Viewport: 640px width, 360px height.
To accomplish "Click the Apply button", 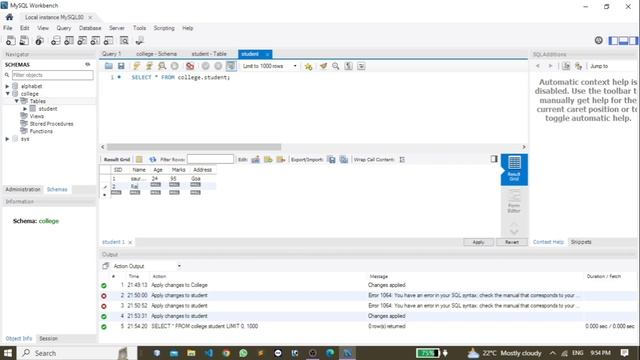I will pyautogui.click(x=478, y=242).
